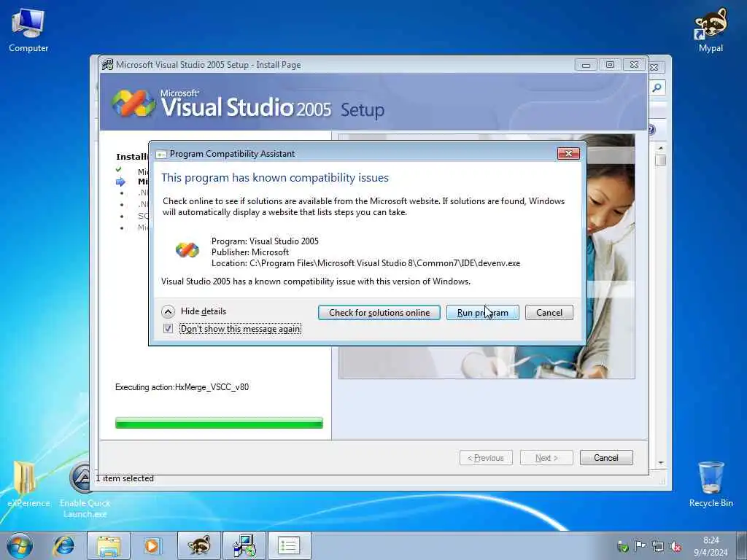Click Run program button
This screenshot has width=747, height=560.
(x=483, y=313)
